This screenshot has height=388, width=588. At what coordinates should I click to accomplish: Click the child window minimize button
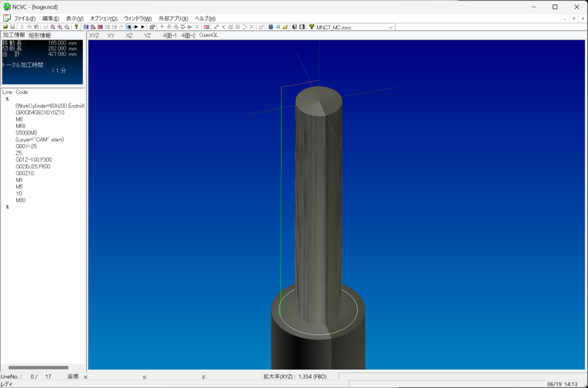tap(565, 18)
